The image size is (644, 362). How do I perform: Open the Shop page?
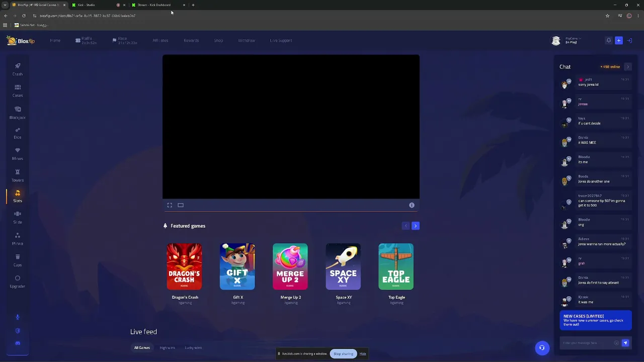point(218,40)
